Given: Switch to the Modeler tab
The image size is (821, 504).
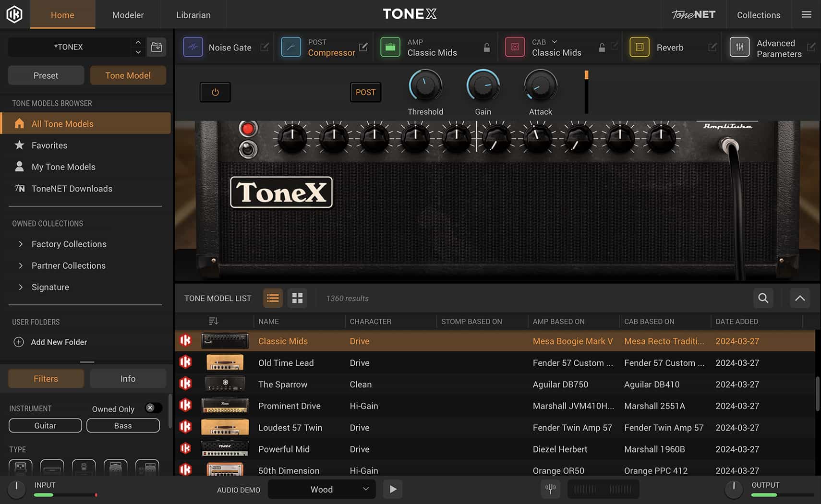Looking at the screenshot, I should pos(128,15).
